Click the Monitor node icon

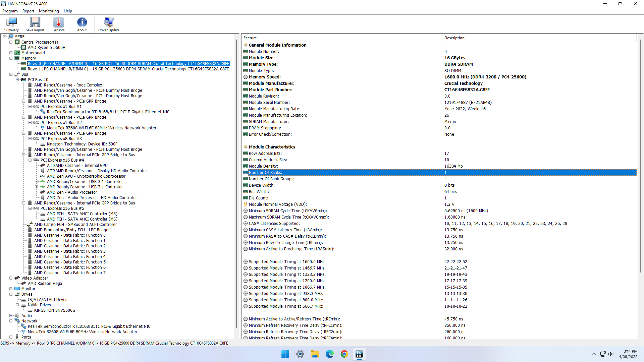pos(17,289)
